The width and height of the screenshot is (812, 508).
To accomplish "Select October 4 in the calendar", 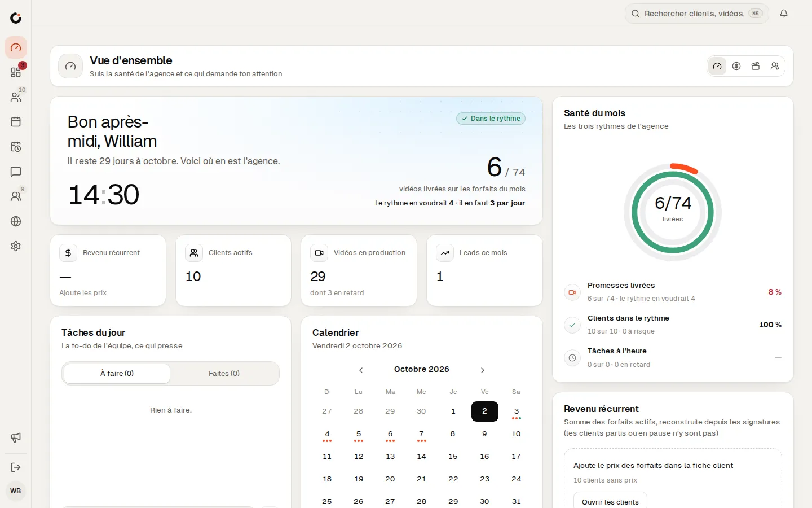I will pyautogui.click(x=327, y=434).
